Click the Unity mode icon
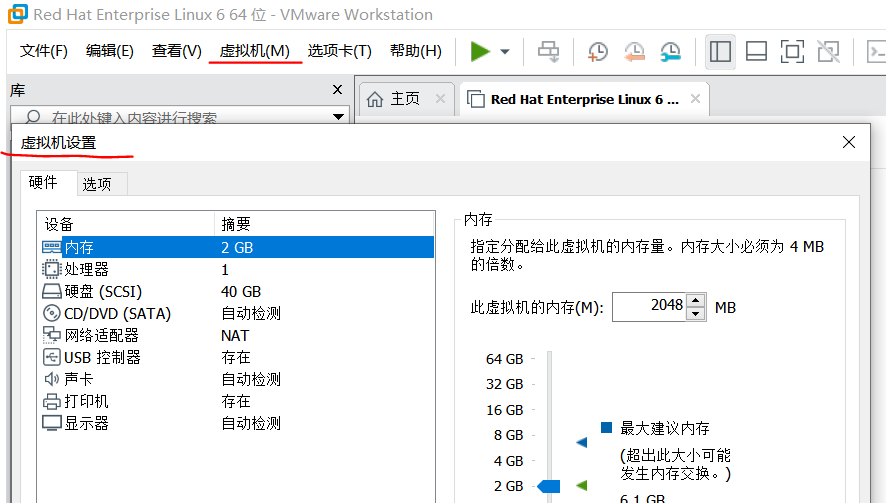The image size is (886, 503). coord(828,51)
